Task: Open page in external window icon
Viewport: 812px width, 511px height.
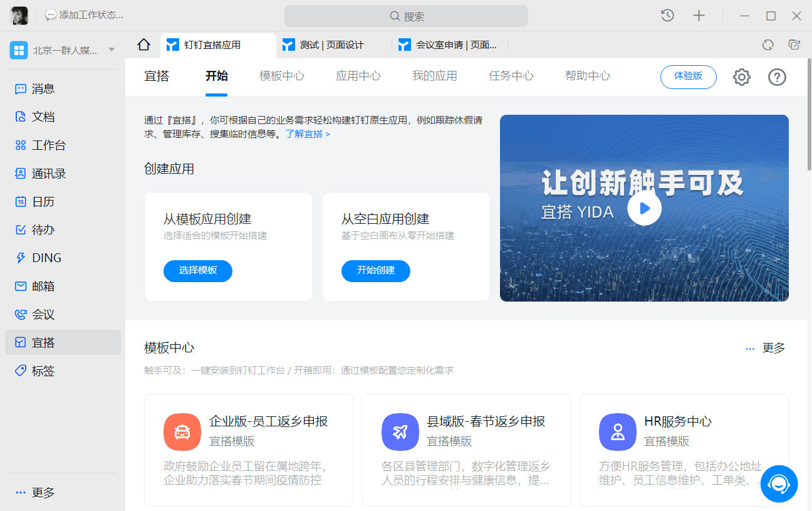Action: pyautogui.click(x=794, y=45)
